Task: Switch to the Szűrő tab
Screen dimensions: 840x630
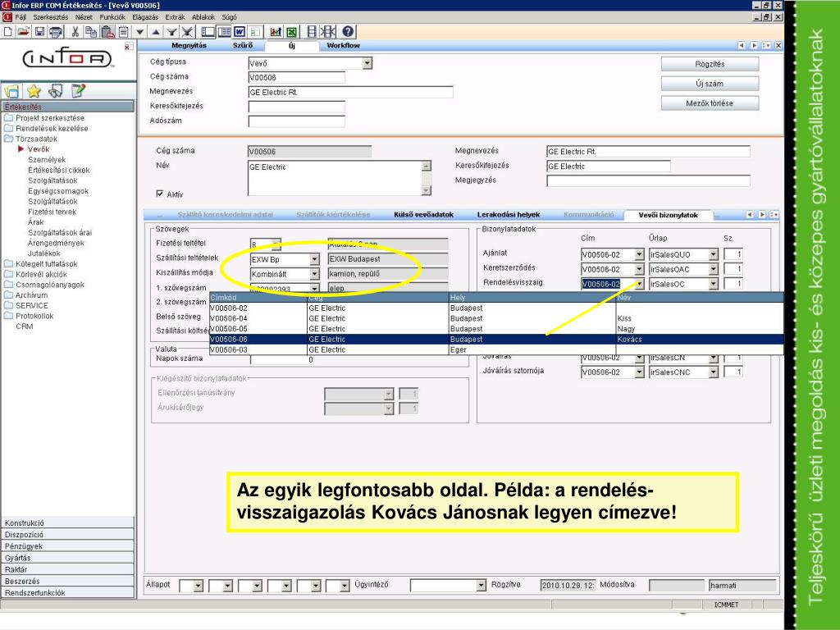Action: point(243,46)
